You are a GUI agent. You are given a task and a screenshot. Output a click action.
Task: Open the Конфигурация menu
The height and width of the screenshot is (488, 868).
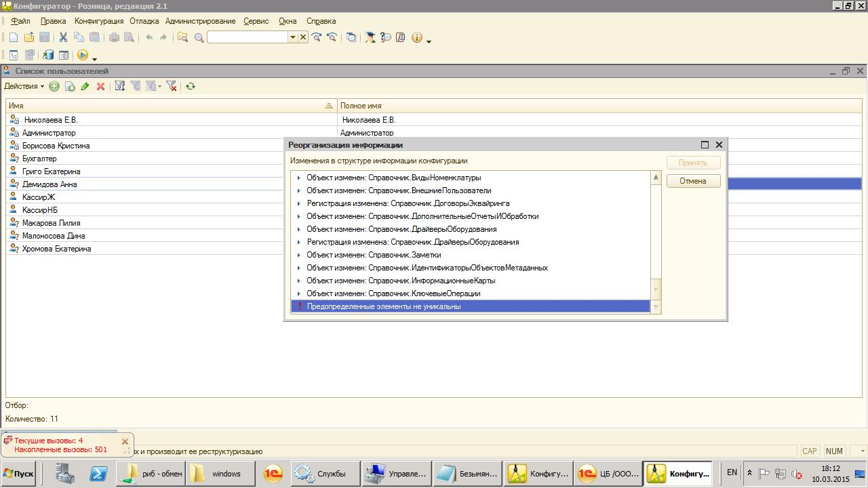[x=99, y=21]
